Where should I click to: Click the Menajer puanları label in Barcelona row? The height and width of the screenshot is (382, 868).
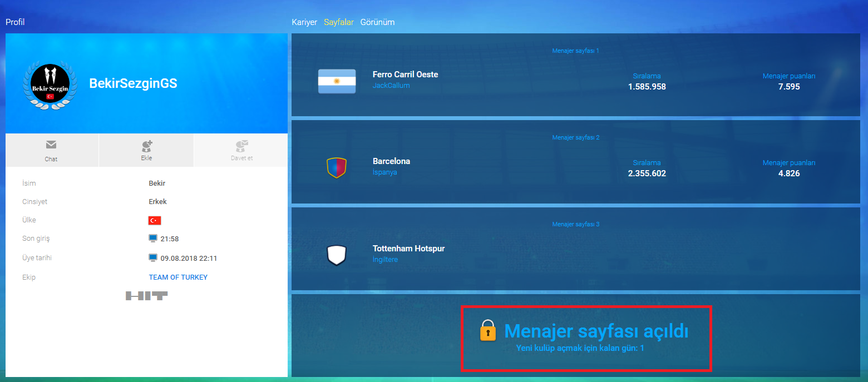pos(789,163)
